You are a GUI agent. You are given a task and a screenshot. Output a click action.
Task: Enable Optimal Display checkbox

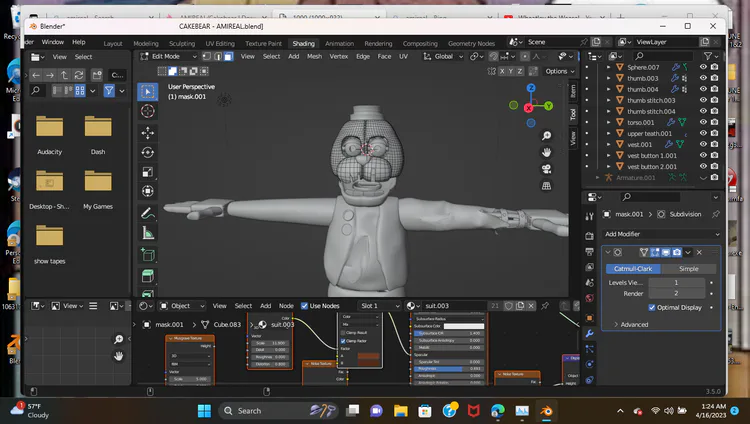pos(652,307)
